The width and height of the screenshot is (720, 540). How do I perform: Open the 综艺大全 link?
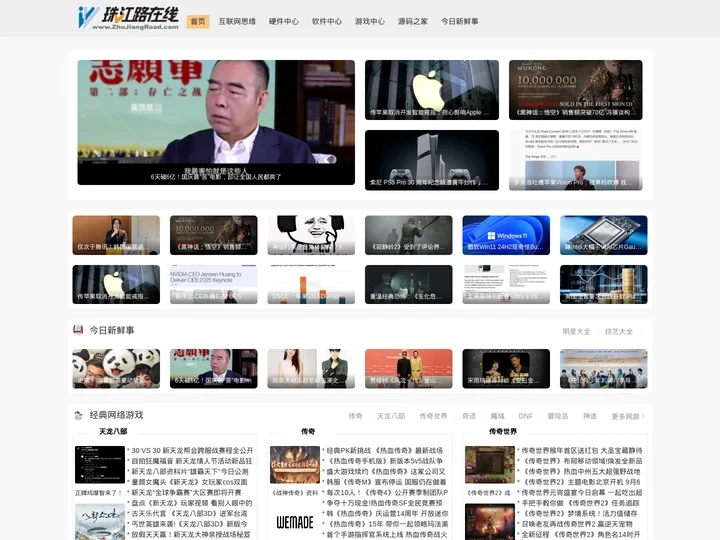click(x=618, y=332)
